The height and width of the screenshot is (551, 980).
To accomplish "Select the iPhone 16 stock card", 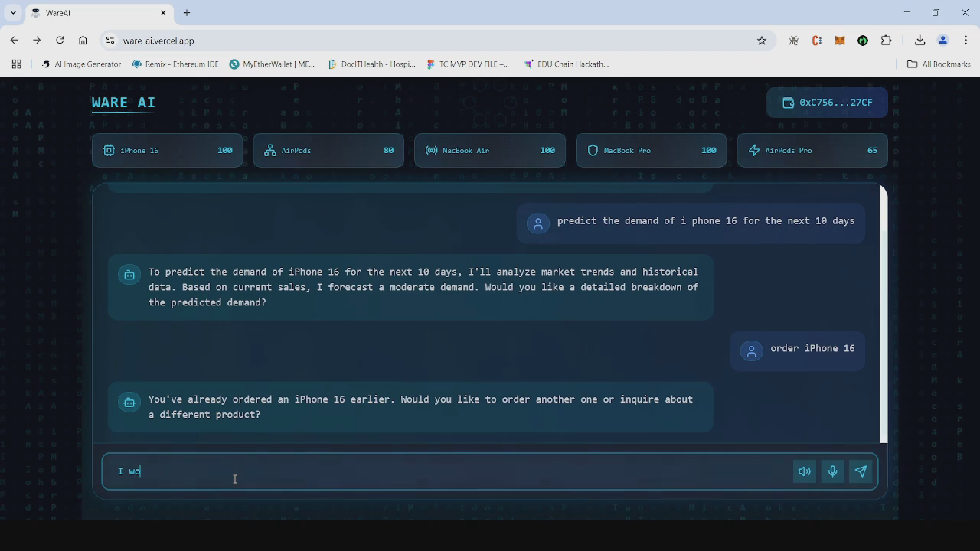I will click(167, 150).
